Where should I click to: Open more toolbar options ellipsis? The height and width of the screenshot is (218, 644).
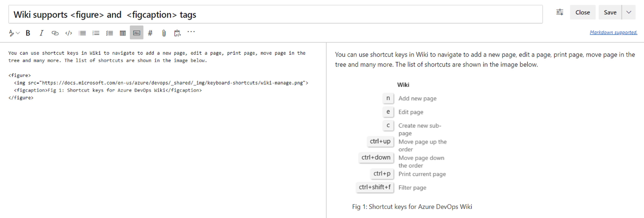(x=191, y=32)
